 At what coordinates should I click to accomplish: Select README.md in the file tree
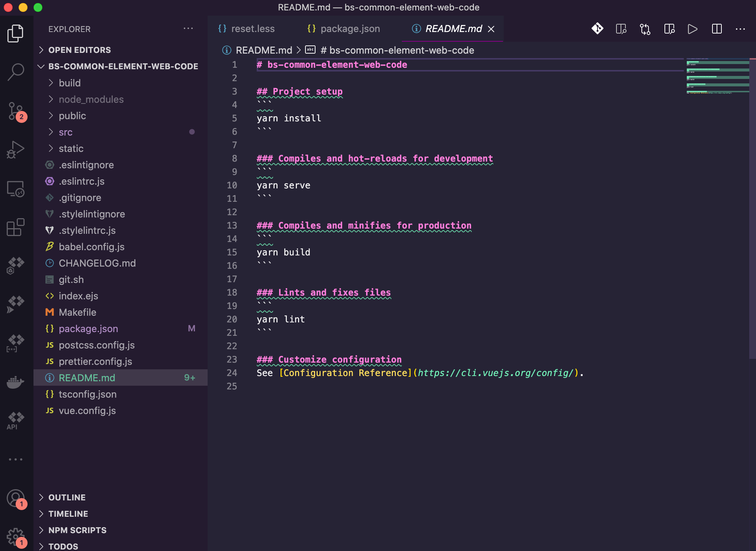tap(121, 378)
